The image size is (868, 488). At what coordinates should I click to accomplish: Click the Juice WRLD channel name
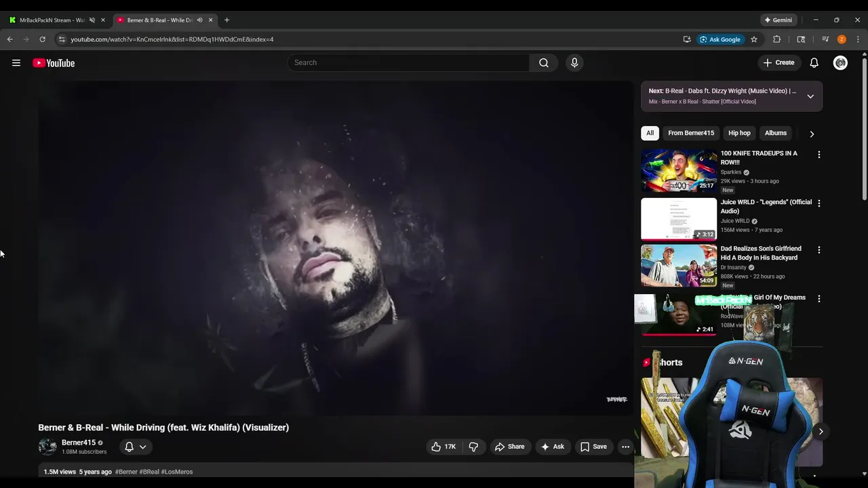[x=735, y=221]
